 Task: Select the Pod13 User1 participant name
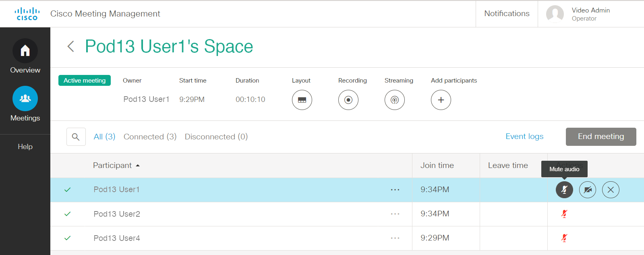[x=116, y=190]
